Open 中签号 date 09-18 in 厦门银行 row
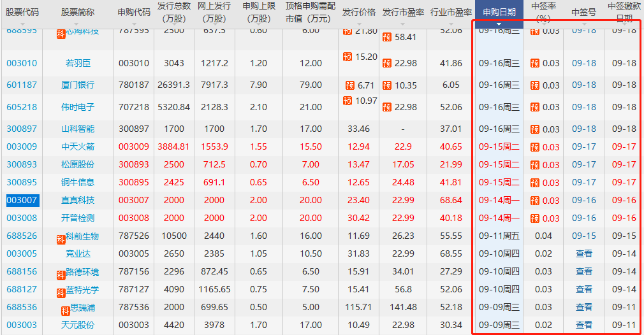 pos(583,85)
